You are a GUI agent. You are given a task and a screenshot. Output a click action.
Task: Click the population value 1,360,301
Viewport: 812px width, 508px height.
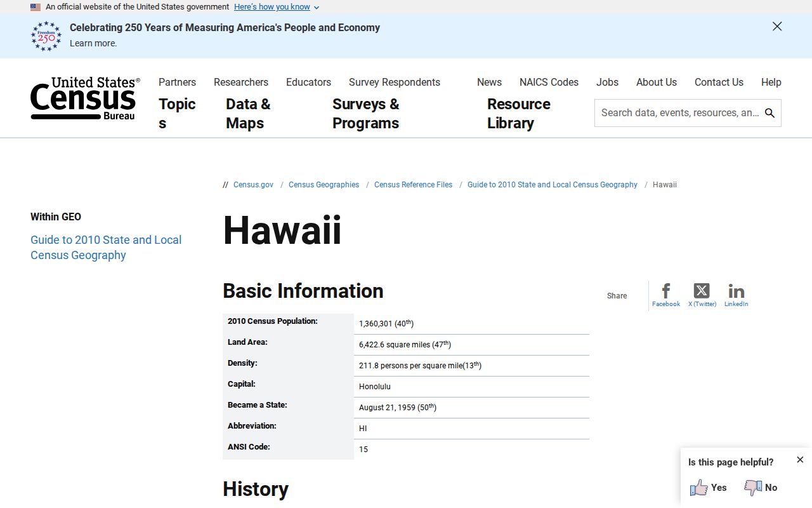click(x=376, y=324)
